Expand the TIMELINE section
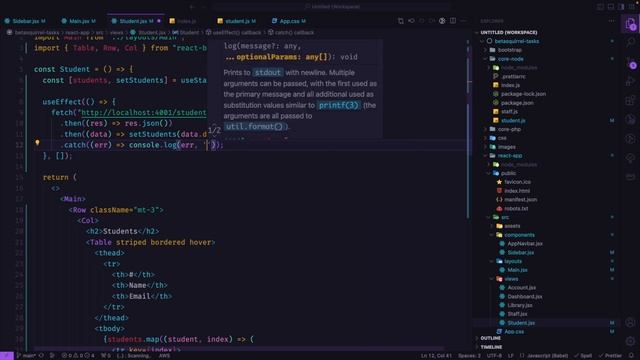The height and width of the screenshot is (360, 640). [x=491, y=347]
